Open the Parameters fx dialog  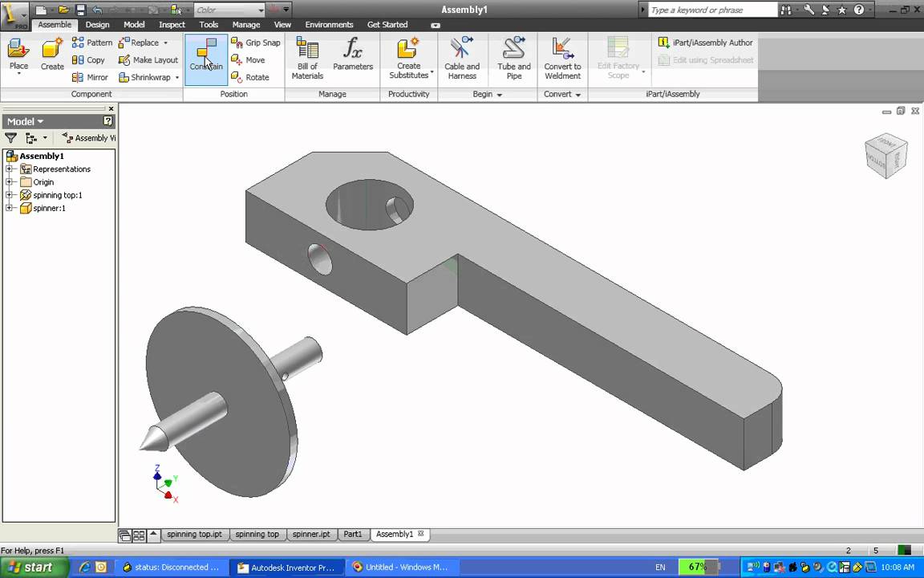[352, 55]
